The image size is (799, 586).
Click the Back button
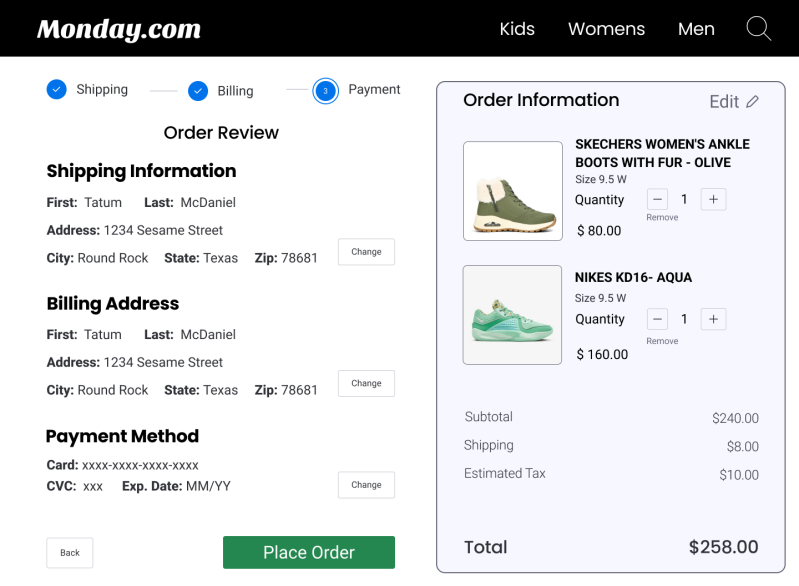70,553
